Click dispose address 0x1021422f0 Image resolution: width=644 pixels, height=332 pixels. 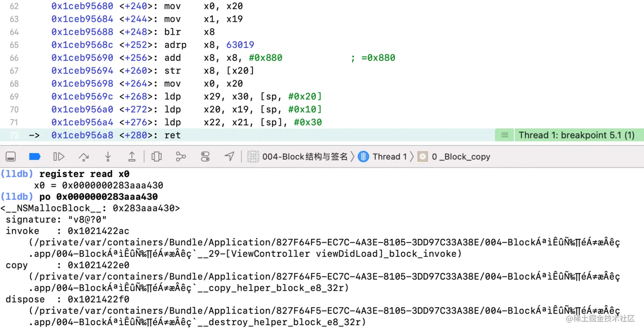click(98, 299)
